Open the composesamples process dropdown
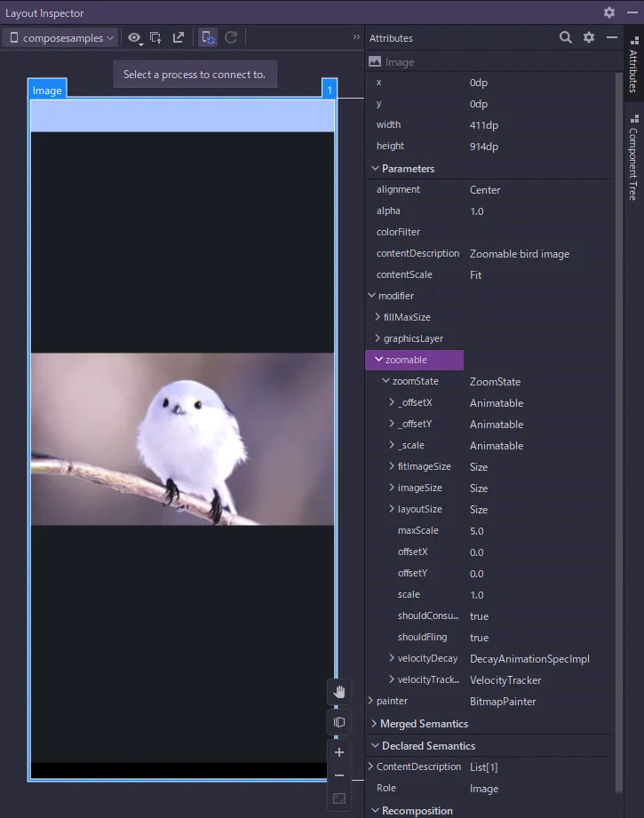644x818 pixels. click(60, 38)
